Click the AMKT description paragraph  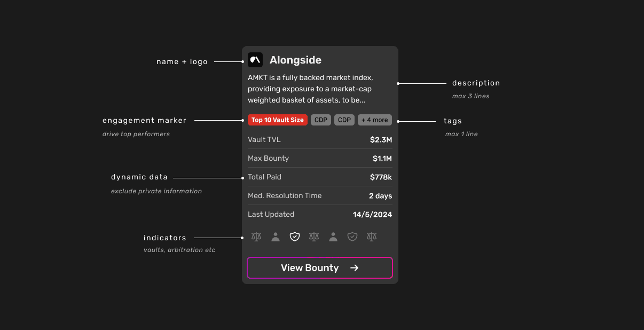[310, 89]
